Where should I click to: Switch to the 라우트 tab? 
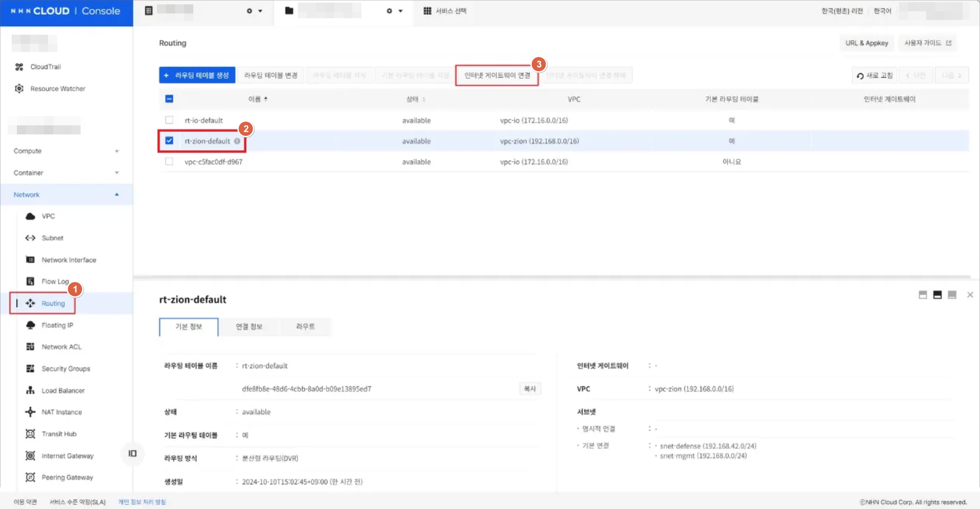pos(305,326)
